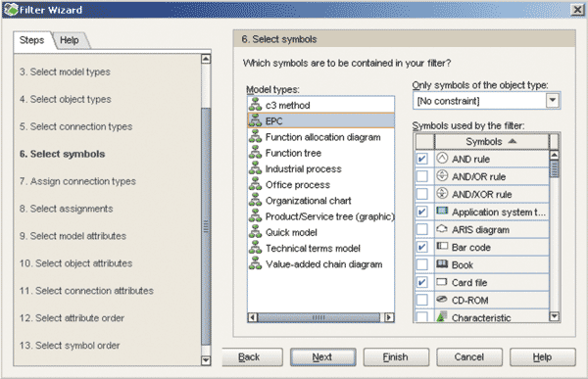This screenshot has width=588, height=379.
Task: Click the Function tree model icon
Action: coord(256,152)
